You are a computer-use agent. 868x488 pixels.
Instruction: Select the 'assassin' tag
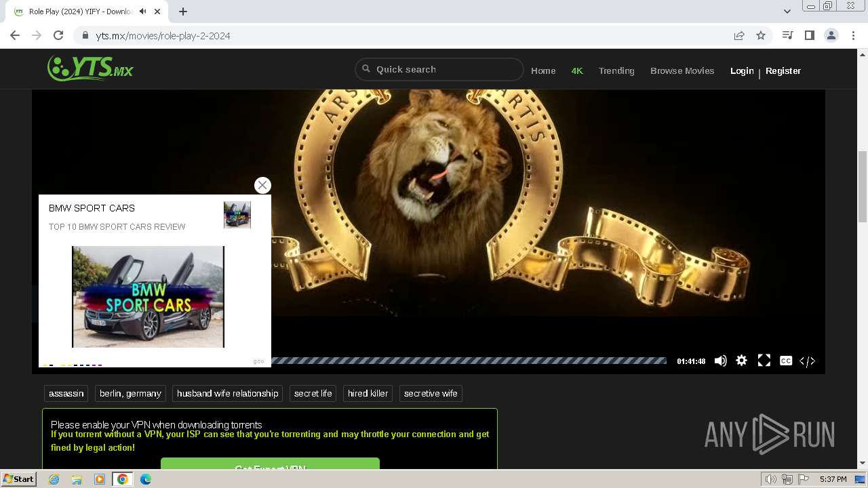coord(66,393)
